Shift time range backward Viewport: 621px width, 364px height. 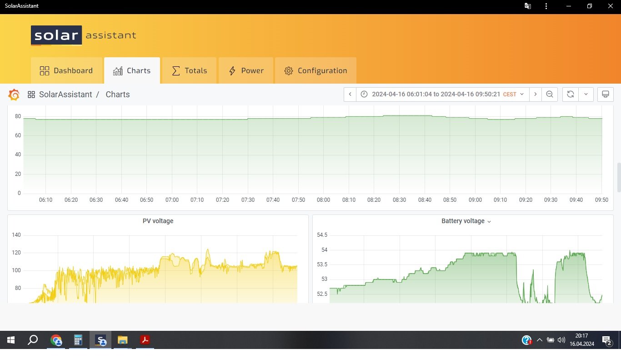coord(350,94)
